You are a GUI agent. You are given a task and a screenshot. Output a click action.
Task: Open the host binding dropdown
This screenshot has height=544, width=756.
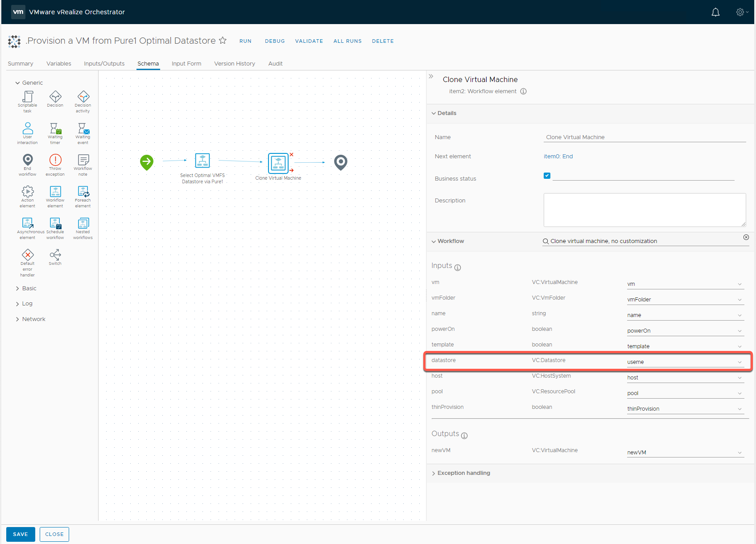(x=685, y=378)
